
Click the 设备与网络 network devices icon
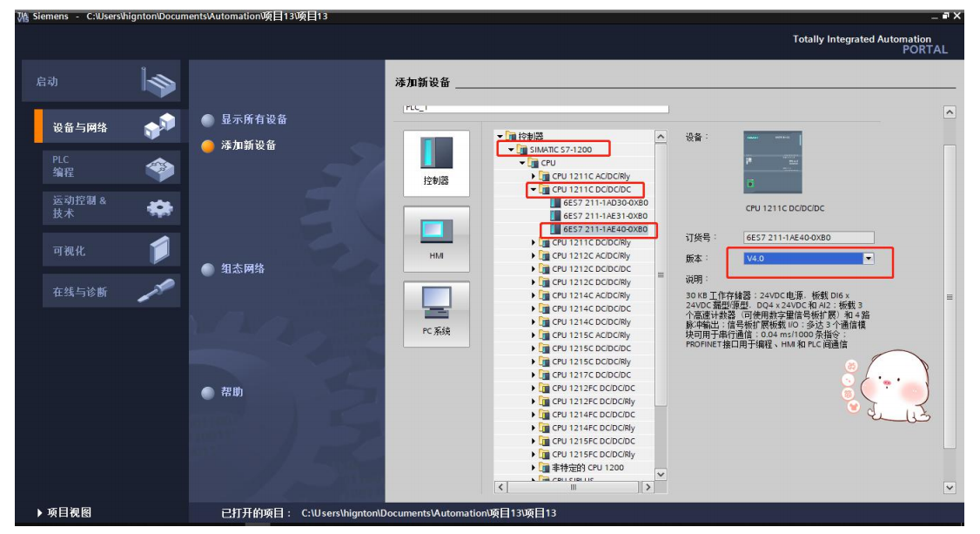click(159, 127)
